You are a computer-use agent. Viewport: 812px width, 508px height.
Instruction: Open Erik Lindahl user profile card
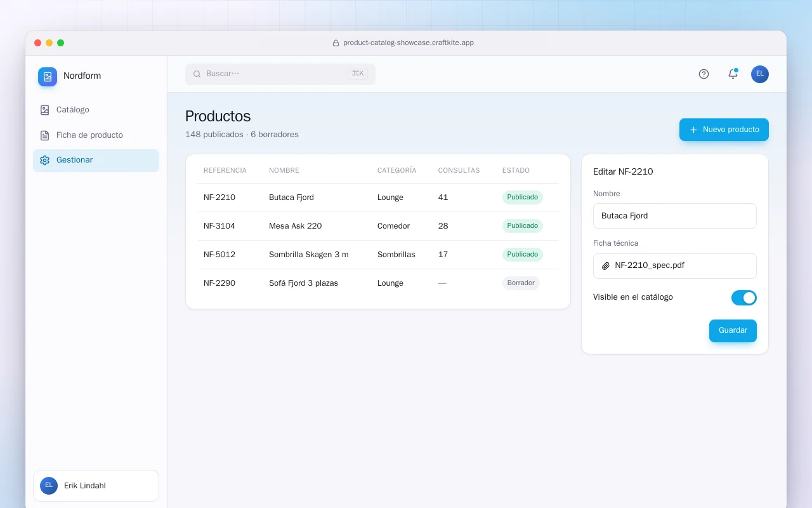click(96, 486)
